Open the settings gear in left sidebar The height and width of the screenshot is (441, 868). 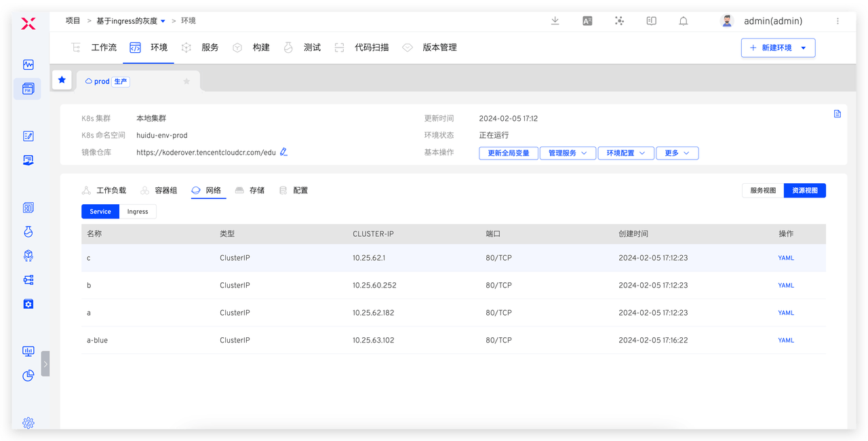click(x=28, y=423)
